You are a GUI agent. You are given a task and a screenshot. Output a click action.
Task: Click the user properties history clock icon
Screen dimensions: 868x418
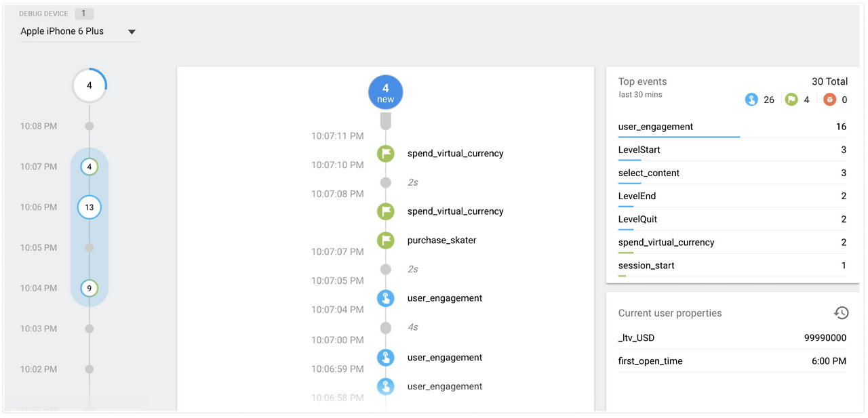tap(841, 312)
